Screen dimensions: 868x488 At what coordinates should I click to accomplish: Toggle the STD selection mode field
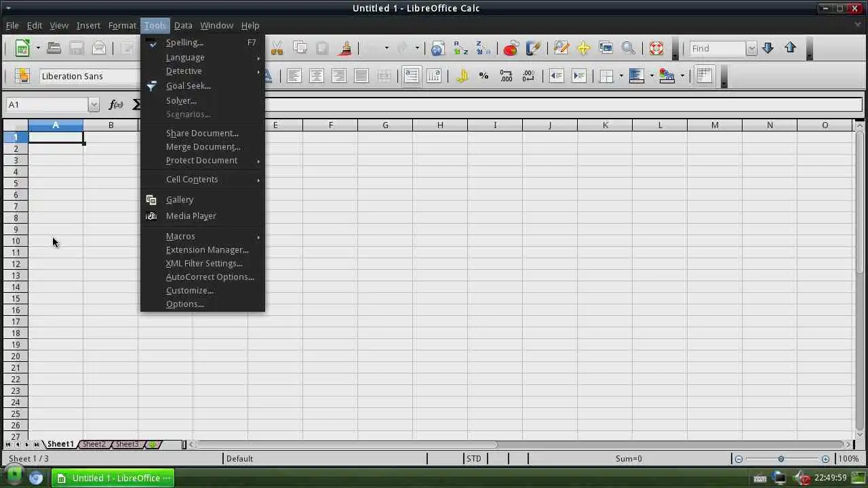click(x=473, y=459)
